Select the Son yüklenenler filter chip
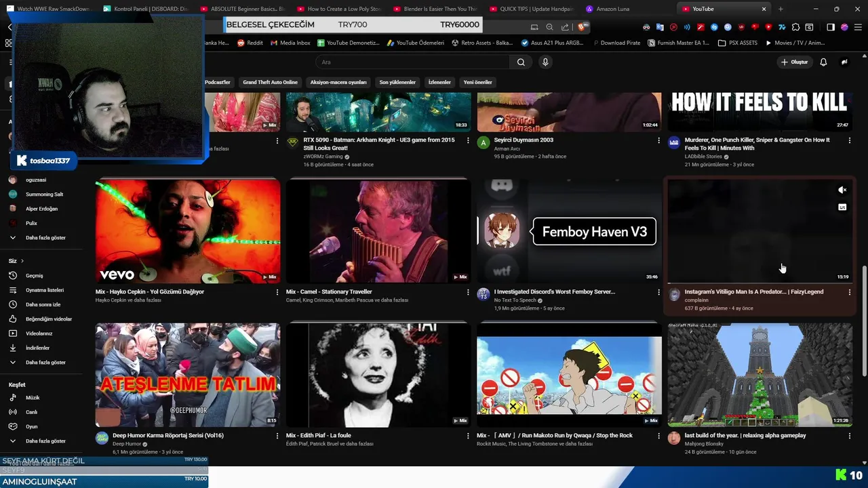 click(x=397, y=82)
